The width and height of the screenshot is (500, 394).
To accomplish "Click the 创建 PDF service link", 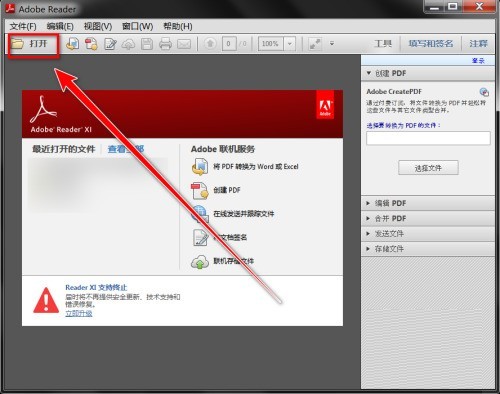I will pyautogui.click(x=227, y=190).
